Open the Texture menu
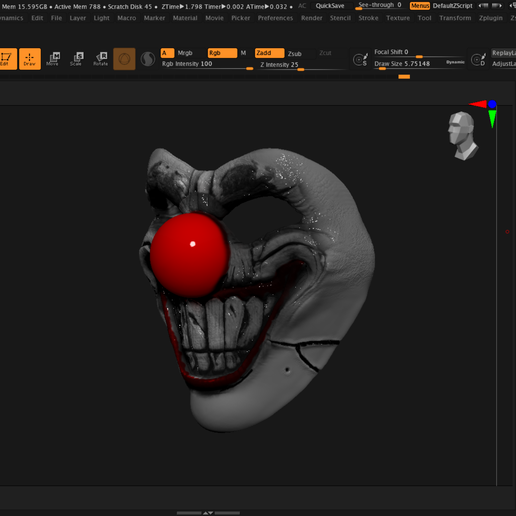The image size is (516, 516). pyautogui.click(x=398, y=18)
